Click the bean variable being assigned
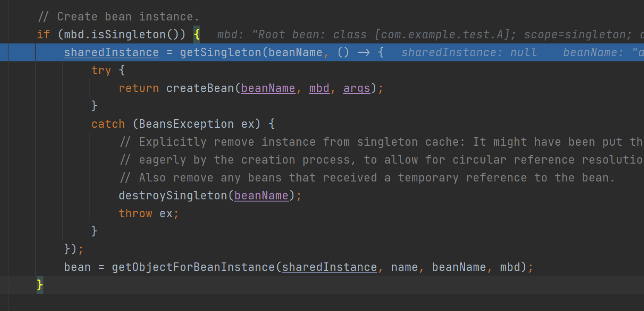Image resolution: width=644 pixels, height=311 pixels. click(77, 267)
